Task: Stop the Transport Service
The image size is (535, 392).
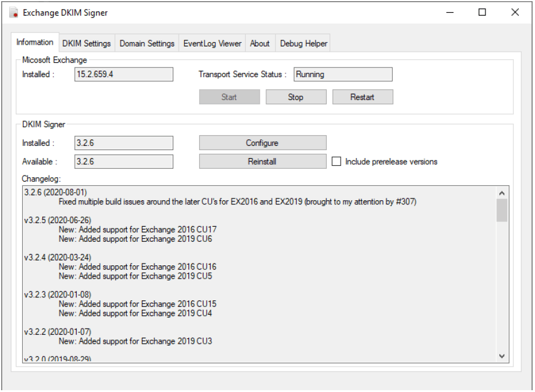Action: (x=296, y=97)
